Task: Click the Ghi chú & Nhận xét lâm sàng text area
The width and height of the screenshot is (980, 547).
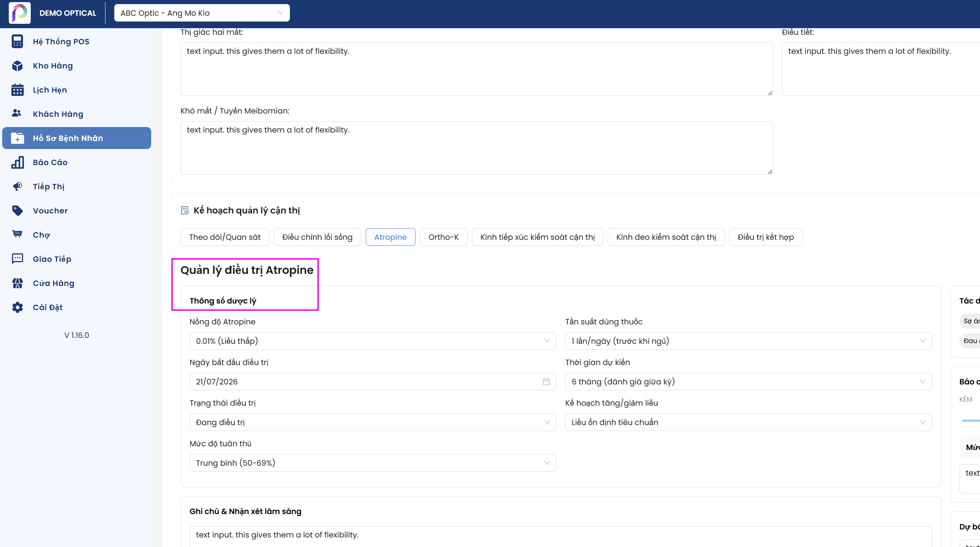Action: pos(560,536)
